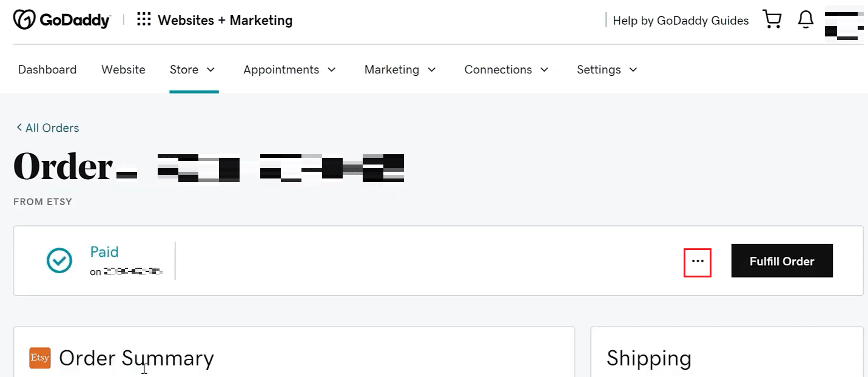This screenshot has height=377, width=868.
Task: Go to the Dashboard tab
Action: pyautogui.click(x=47, y=70)
